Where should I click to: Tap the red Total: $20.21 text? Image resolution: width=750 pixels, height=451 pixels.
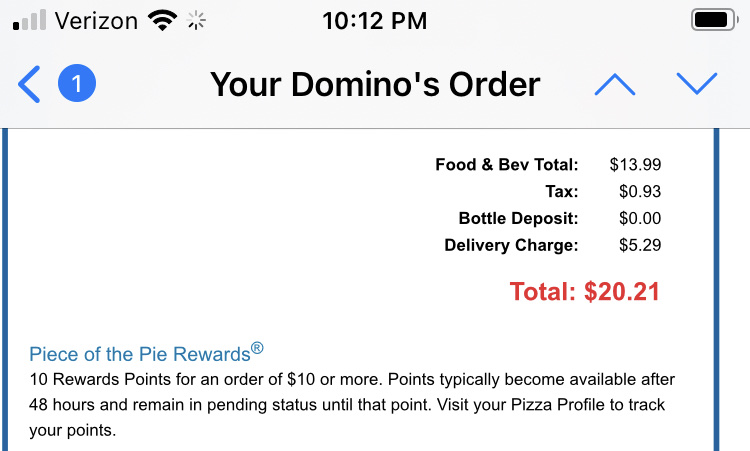pos(585,292)
